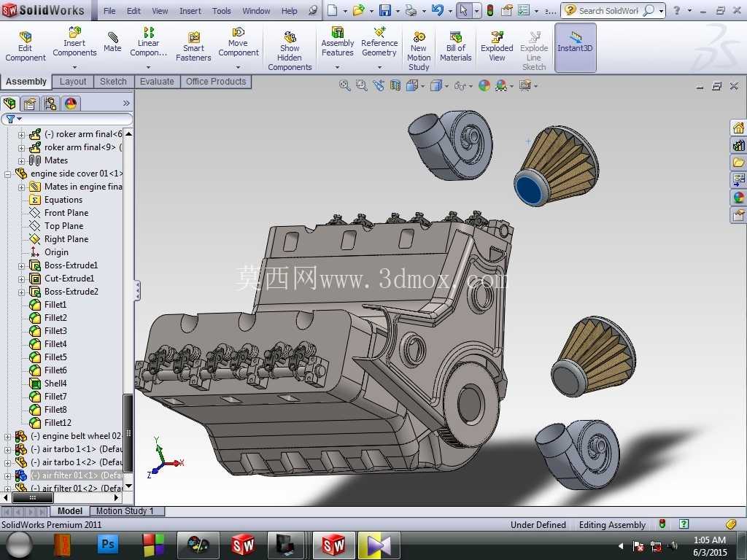Open the Exploded View tool

click(497, 47)
